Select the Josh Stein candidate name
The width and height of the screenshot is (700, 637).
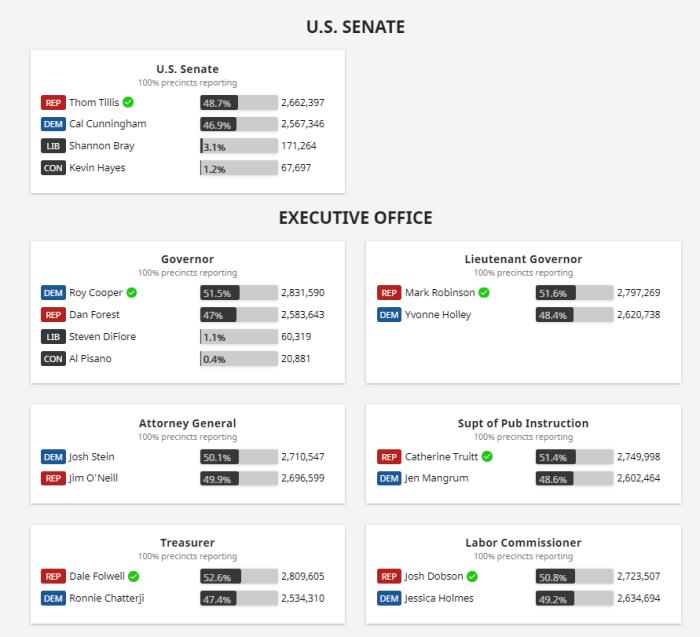coord(92,456)
